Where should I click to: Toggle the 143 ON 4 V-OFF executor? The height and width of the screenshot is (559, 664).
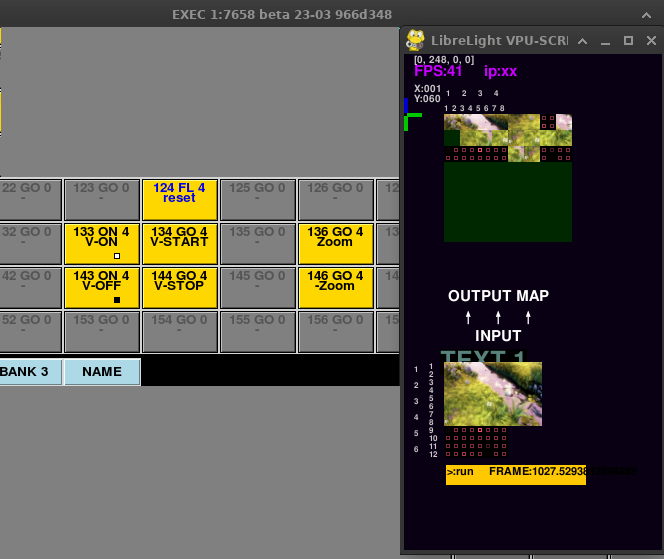(102, 287)
